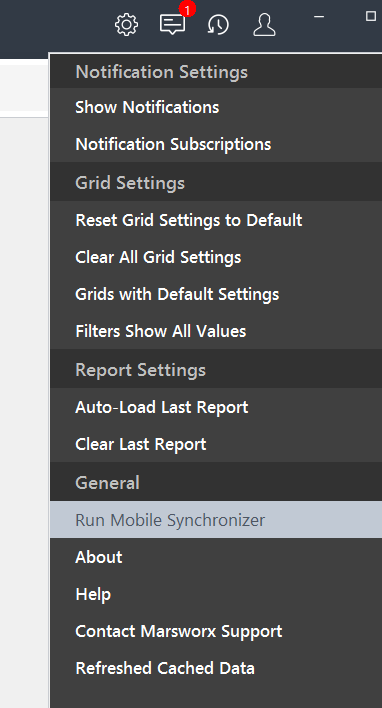Open the user profile icon

(264, 24)
